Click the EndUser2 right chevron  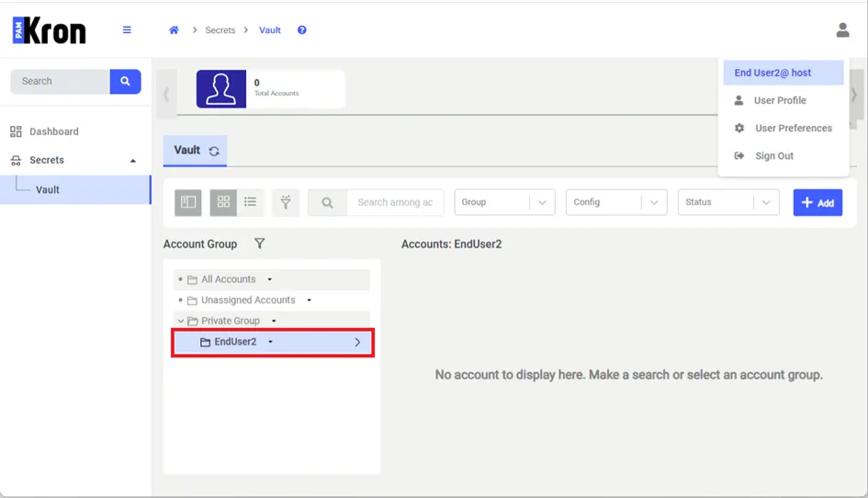tap(357, 343)
